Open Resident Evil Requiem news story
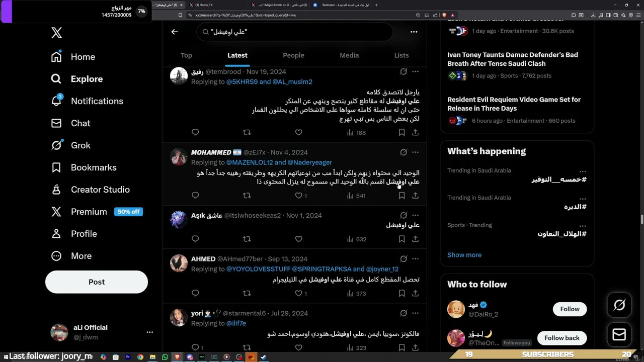 pyautogui.click(x=514, y=104)
